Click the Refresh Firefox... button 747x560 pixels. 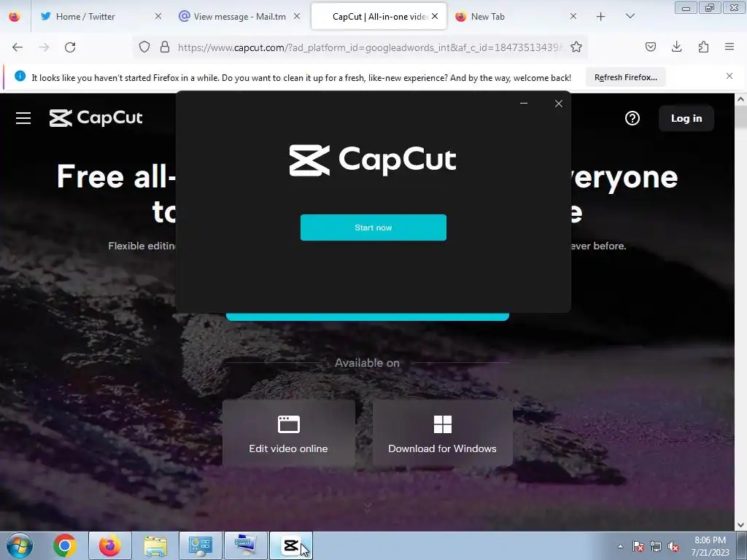tap(625, 77)
